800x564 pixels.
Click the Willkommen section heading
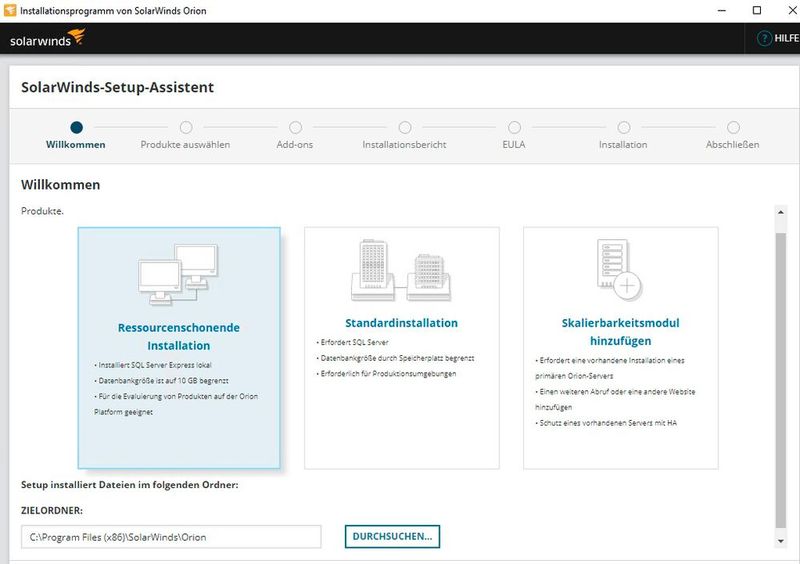coord(61,185)
